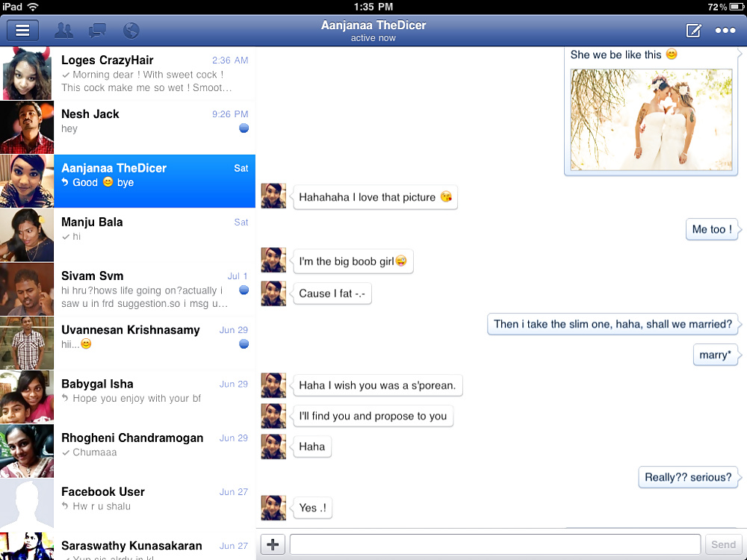This screenshot has height=560, width=747.
Task: Tap the Facebook User default avatar
Action: tap(27, 504)
